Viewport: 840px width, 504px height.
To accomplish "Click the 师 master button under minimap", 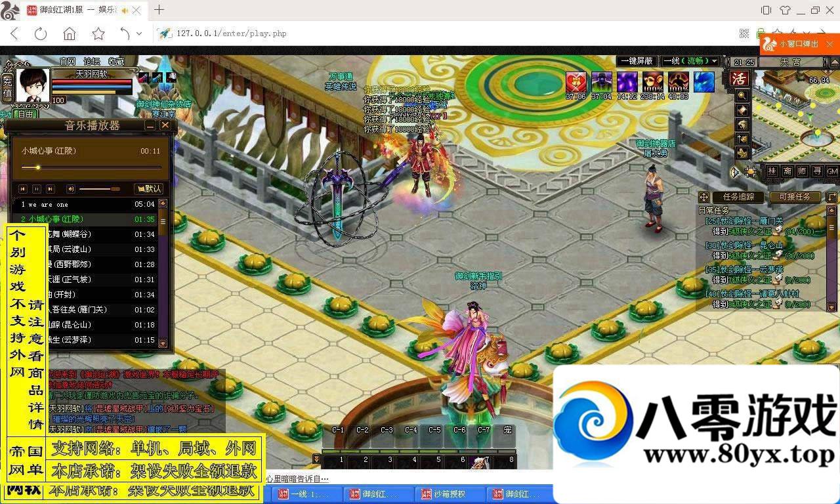I will [x=802, y=171].
